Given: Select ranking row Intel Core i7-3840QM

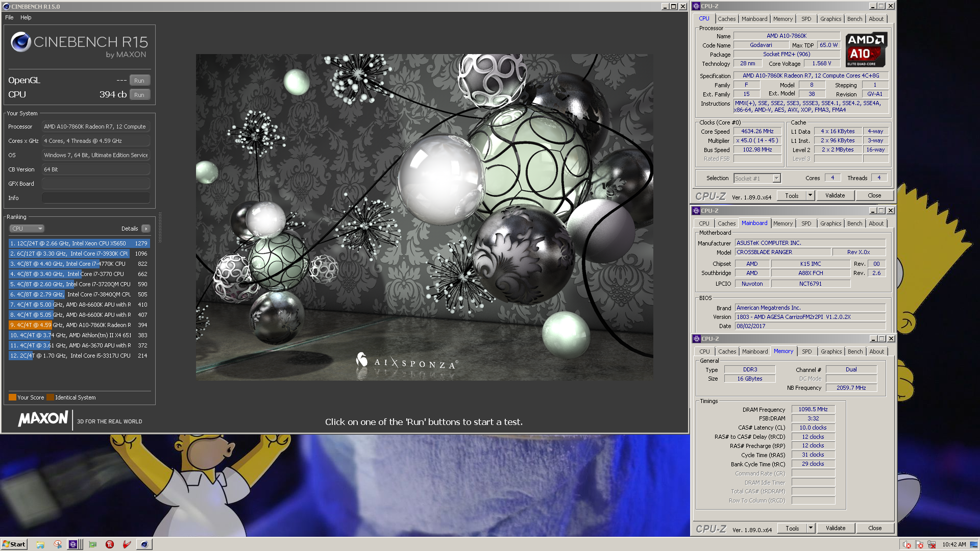Looking at the screenshot, I should pos(79,294).
